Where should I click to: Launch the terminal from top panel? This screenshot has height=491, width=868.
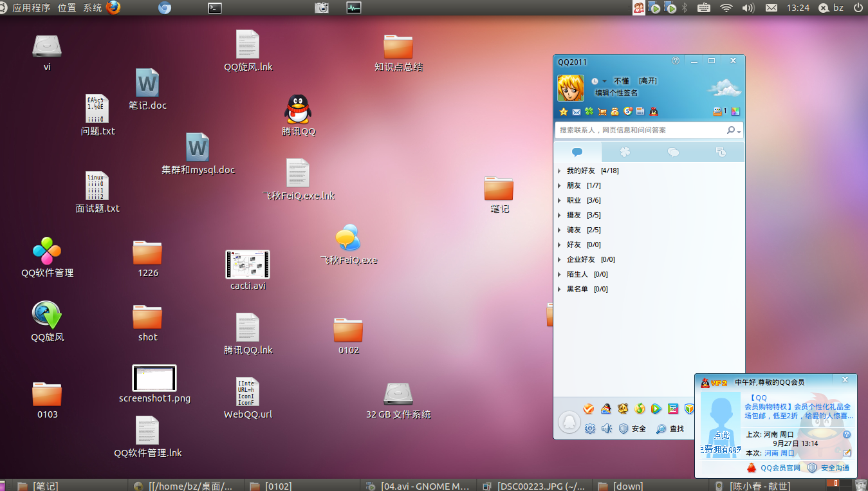[215, 8]
